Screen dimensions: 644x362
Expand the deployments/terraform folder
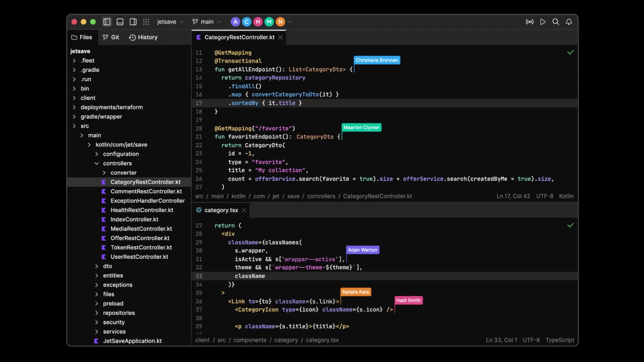pyautogui.click(x=74, y=107)
